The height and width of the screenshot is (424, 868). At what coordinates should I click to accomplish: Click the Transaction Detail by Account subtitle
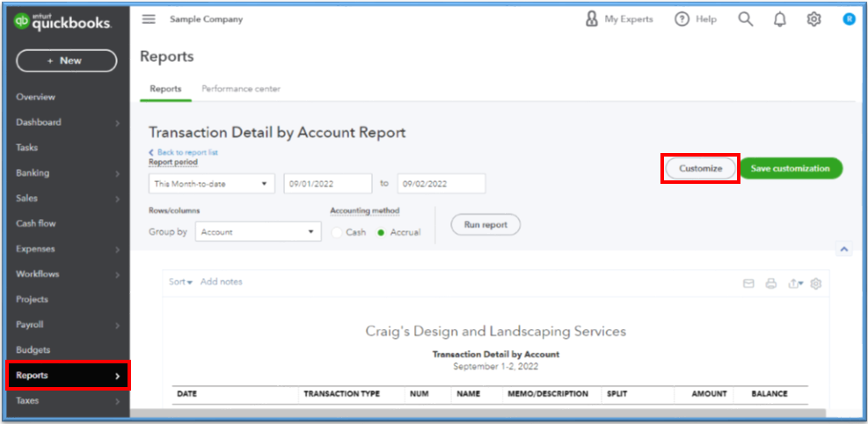click(x=495, y=355)
